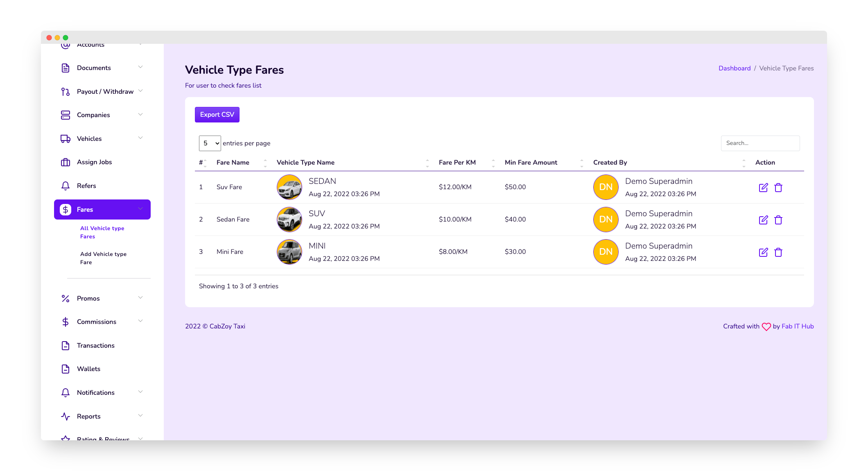868x471 pixels.
Task: Click the Vehicles truck icon
Action: (66, 139)
